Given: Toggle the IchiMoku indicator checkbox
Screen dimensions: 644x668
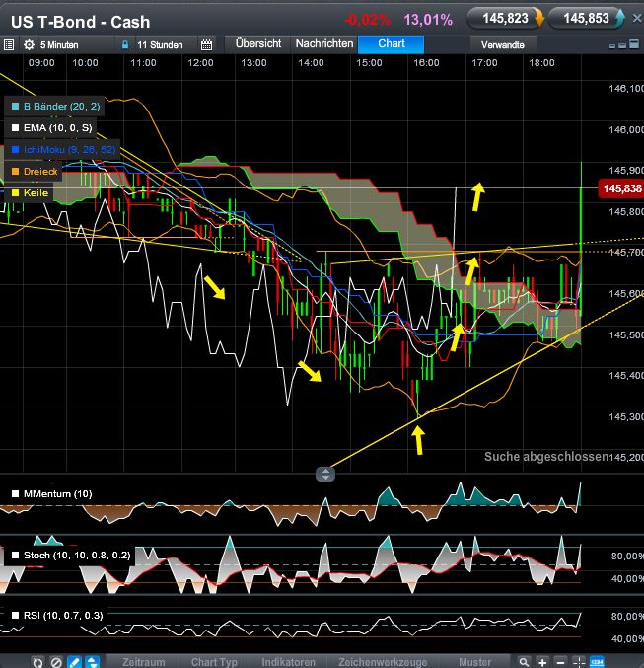Looking at the screenshot, I should point(14,149).
